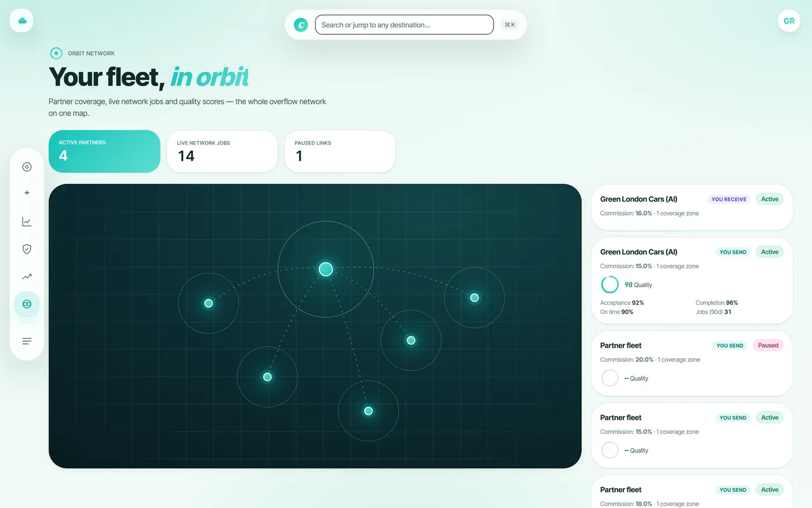
Task: Open the trending arrow sidebar icon
Action: [x=27, y=277]
